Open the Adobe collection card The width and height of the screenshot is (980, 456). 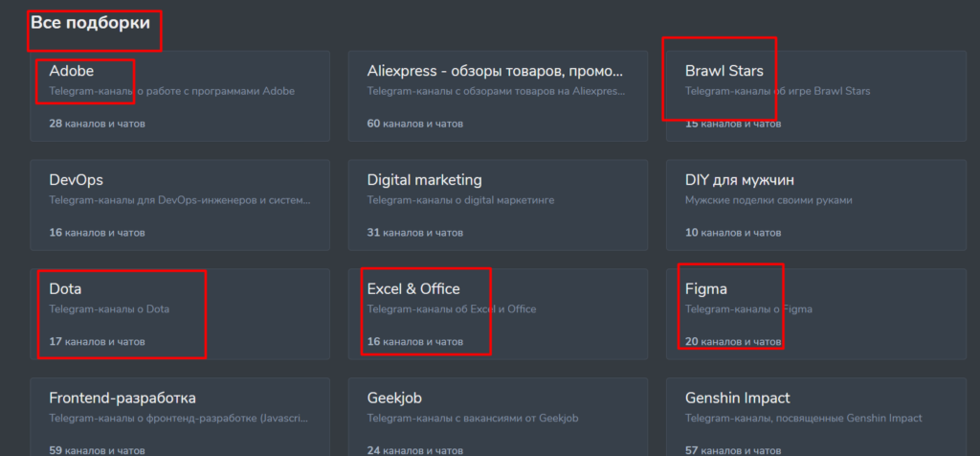(180, 96)
